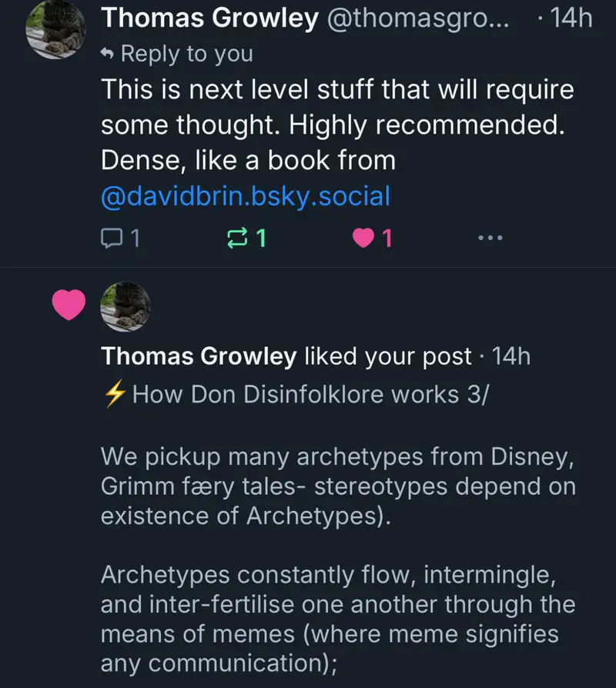This screenshot has height=688, width=616.
Task: Click the 14h timestamp in the like notification
Action: [511, 356]
